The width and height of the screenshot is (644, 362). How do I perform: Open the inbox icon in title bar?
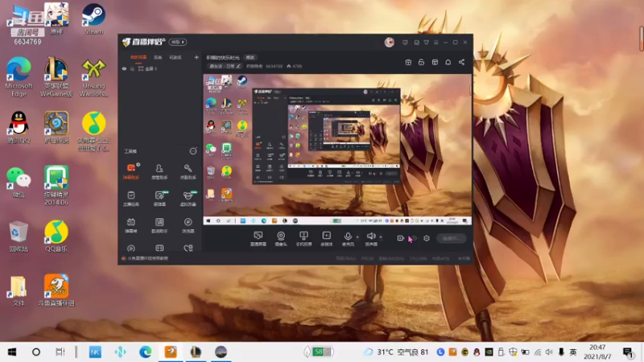click(x=416, y=43)
